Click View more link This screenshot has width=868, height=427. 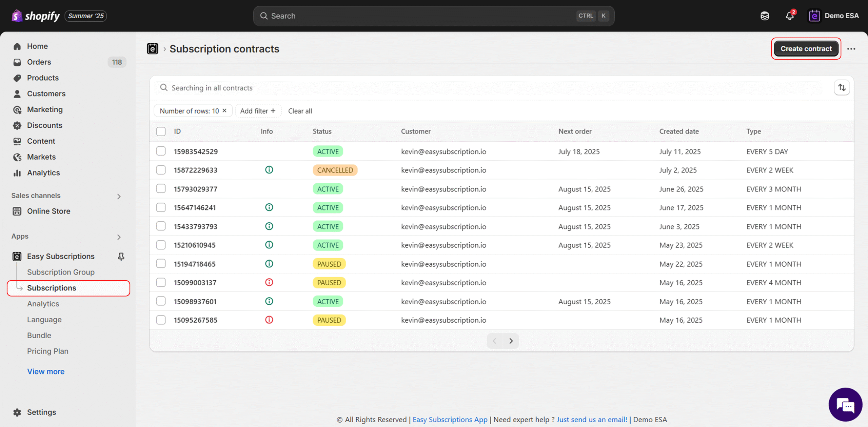tap(46, 371)
